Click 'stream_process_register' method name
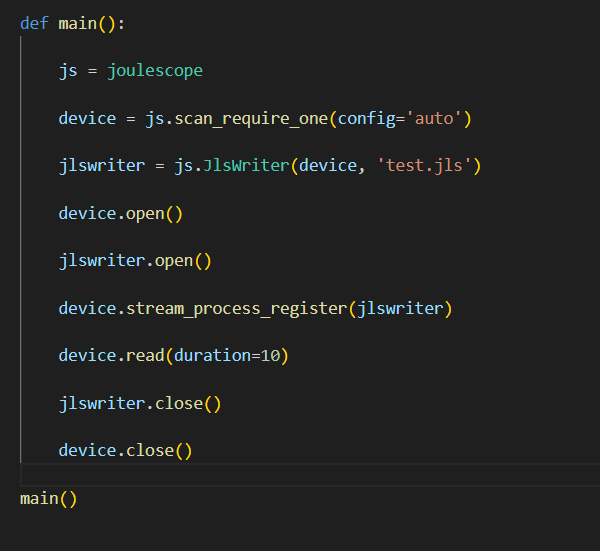The image size is (600, 551). tap(237, 308)
